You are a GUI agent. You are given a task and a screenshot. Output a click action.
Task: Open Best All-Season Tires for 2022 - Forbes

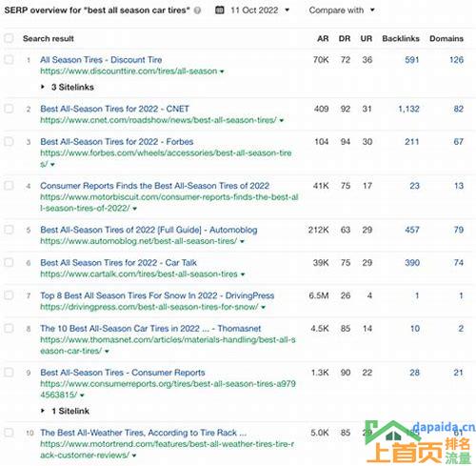pyautogui.click(x=117, y=142)
